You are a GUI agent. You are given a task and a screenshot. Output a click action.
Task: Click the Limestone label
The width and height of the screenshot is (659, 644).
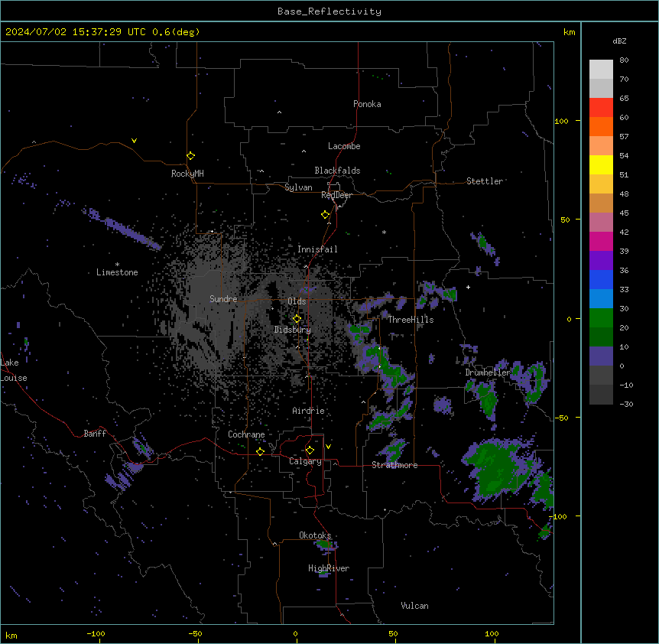pos(117,272)
